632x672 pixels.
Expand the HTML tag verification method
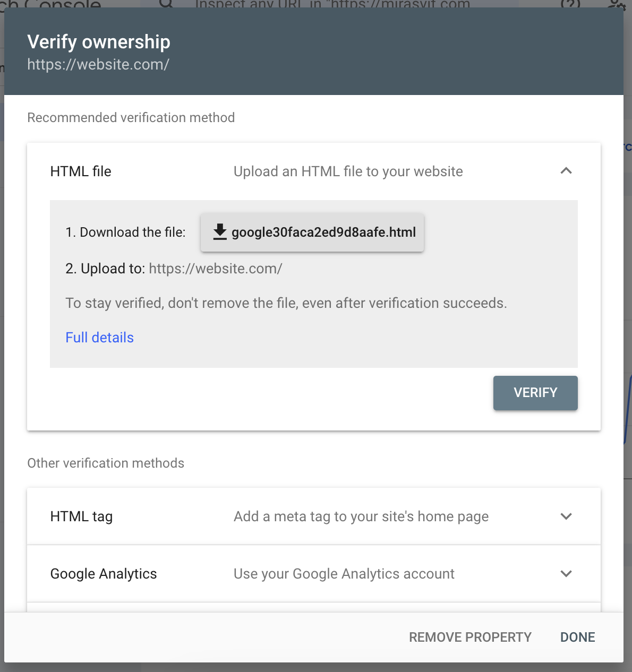tap(566, 516)
